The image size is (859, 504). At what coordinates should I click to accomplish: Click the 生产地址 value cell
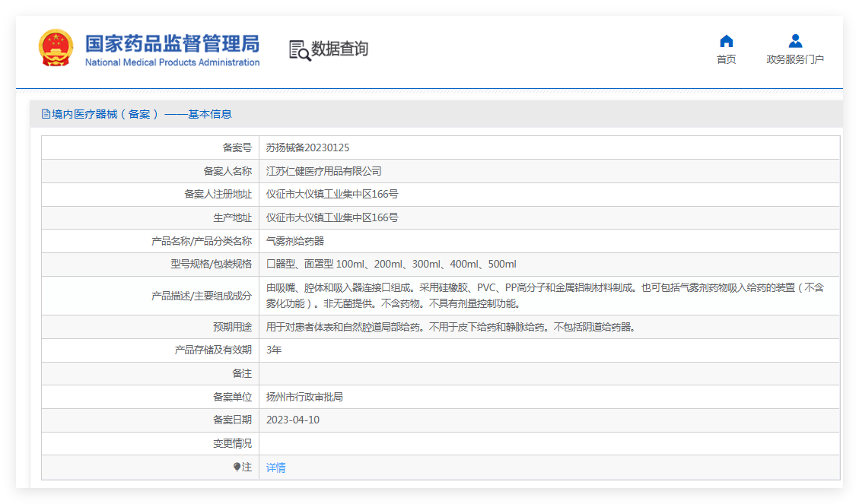point(549,218)
